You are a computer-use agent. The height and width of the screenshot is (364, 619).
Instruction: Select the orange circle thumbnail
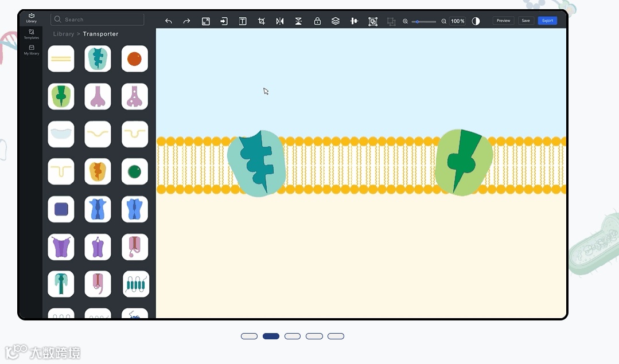click(x=135, y=59)
